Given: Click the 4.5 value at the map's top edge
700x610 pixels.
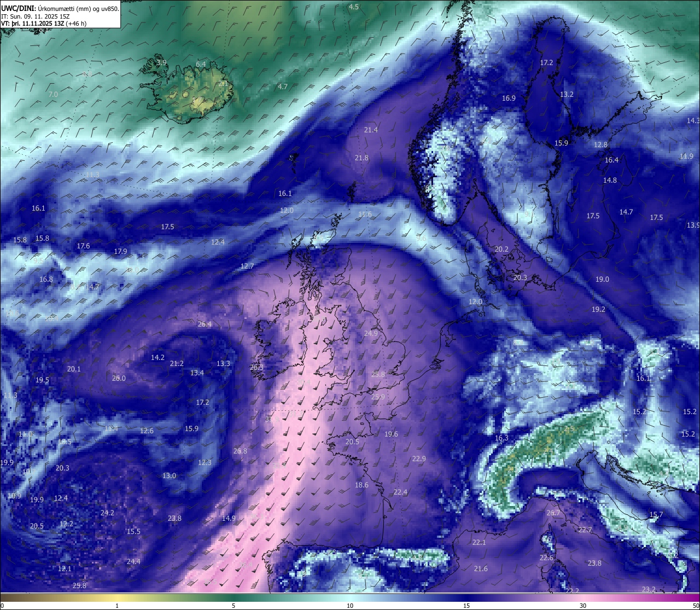Looking at the screenshot, I should pos(354,7).
